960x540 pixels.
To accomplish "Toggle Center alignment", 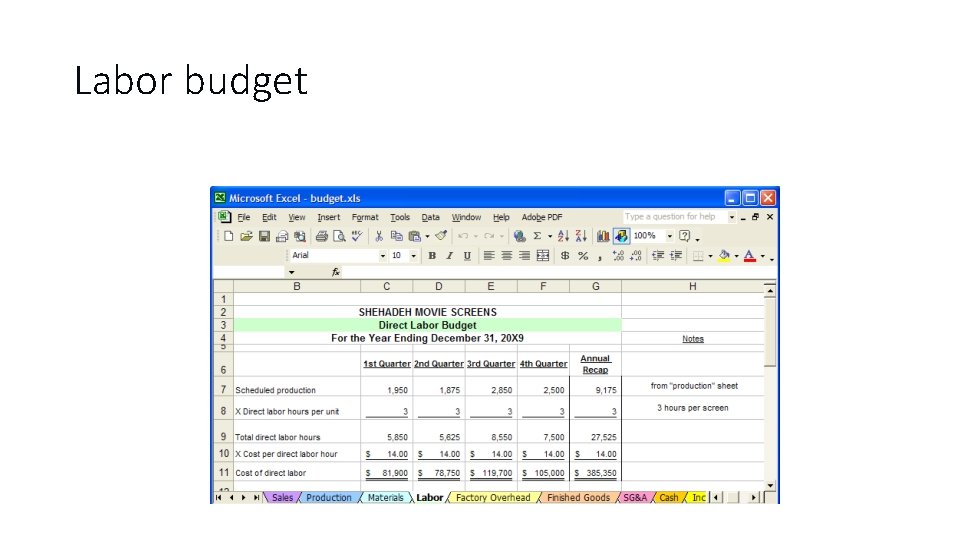I will click(x=506, y=256).
